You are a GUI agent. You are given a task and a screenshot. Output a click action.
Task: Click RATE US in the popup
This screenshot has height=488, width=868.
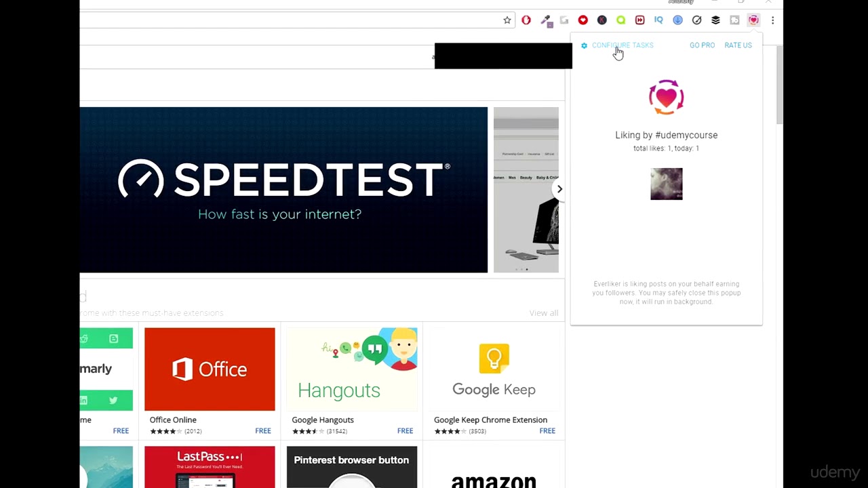pyautogui.click(x=738, y=45)
